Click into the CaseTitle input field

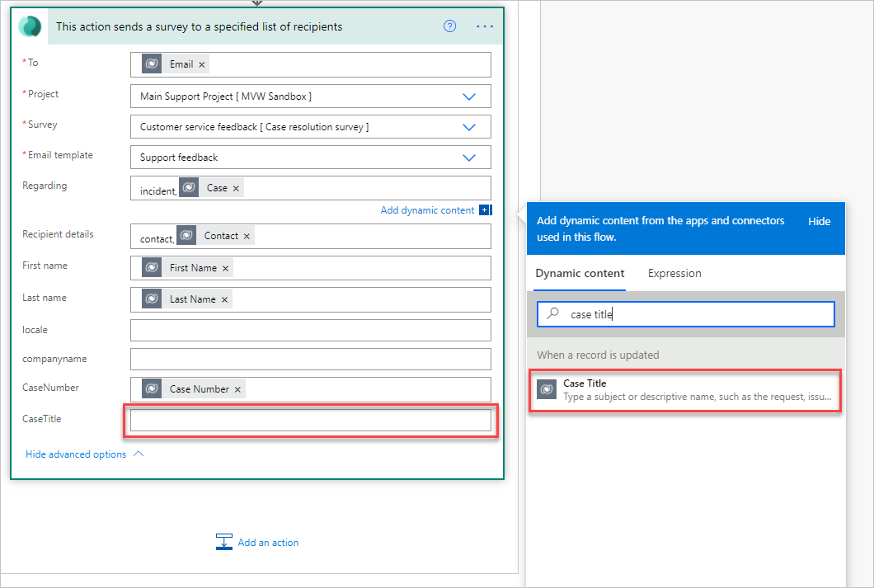[311, 421]
